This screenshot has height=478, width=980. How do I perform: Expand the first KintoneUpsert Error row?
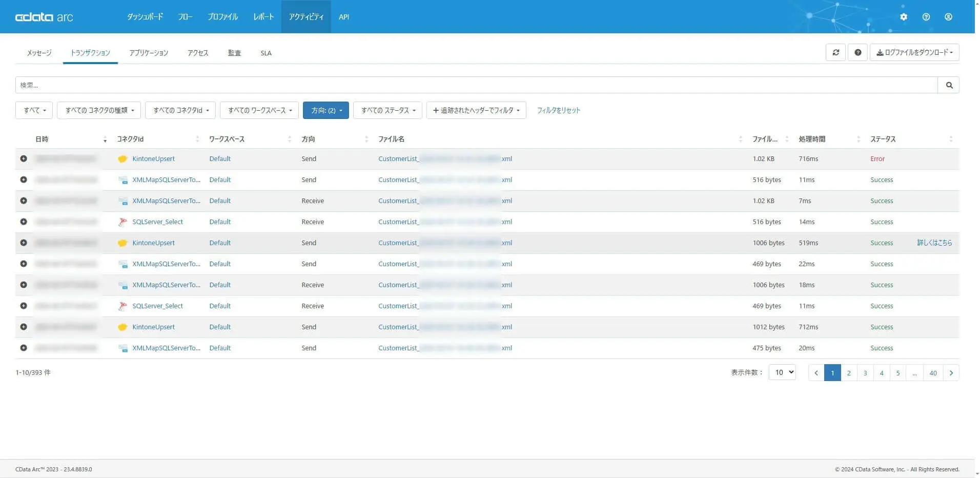24,159
